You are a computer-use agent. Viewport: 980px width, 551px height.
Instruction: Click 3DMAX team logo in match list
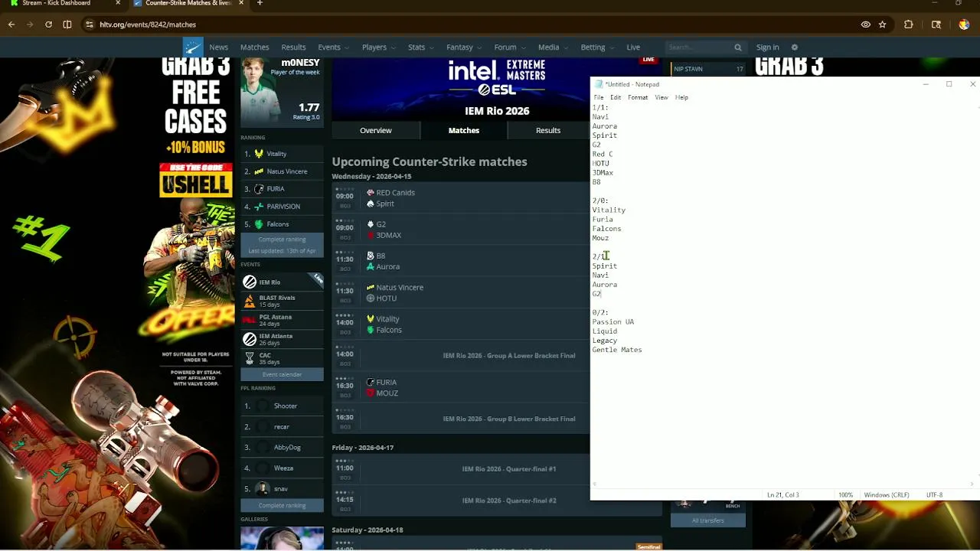[x=371, y=235]
